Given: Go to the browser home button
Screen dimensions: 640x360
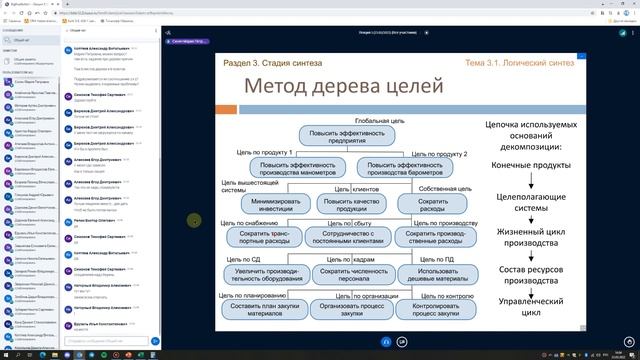Looking at the screenshot, I should click(x=29, y=13).
